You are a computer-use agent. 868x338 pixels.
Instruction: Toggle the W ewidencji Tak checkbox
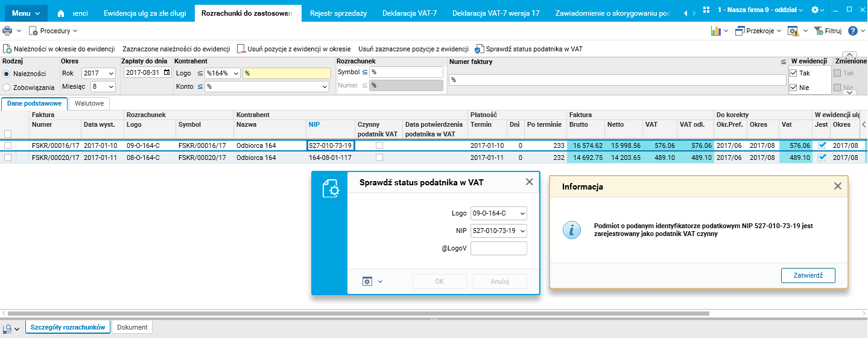pos(793,73)
